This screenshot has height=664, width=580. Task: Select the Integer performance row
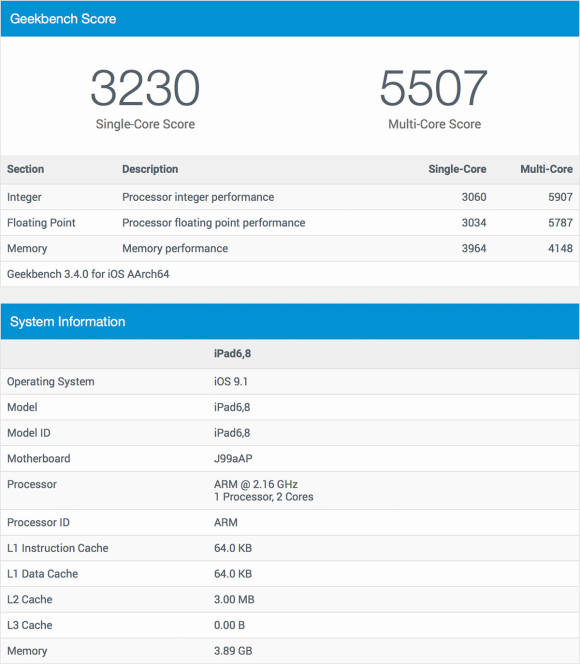[290, 197]
